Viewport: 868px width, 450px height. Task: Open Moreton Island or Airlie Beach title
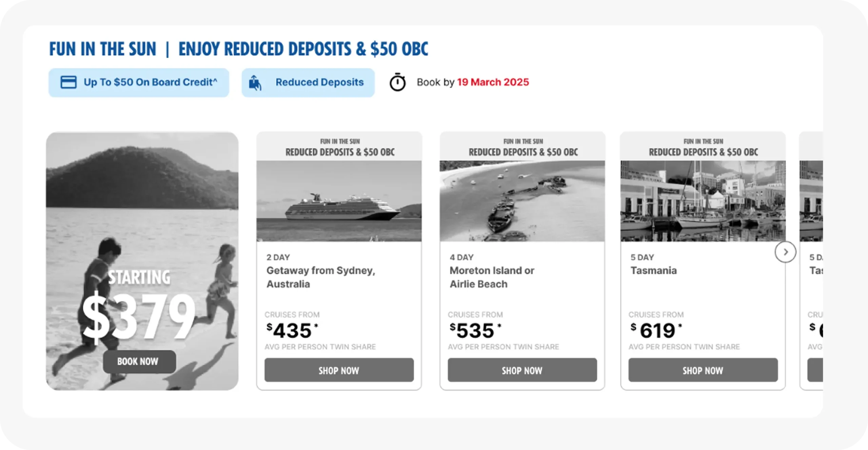point(492,277)
